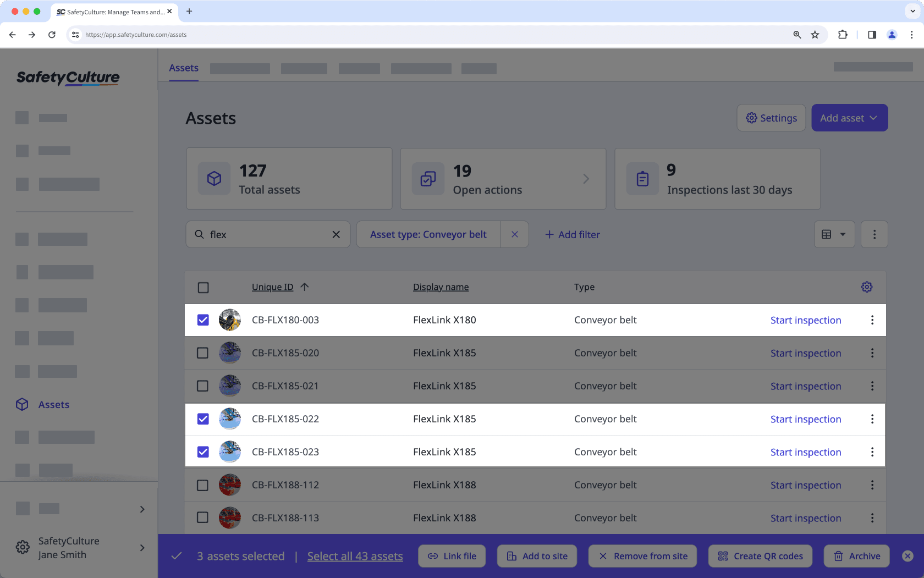This screenshot has height=578, width=924.
Task: Click the FlexLink X185 asset thumbnail image
Action: click(x=230, y=353)
